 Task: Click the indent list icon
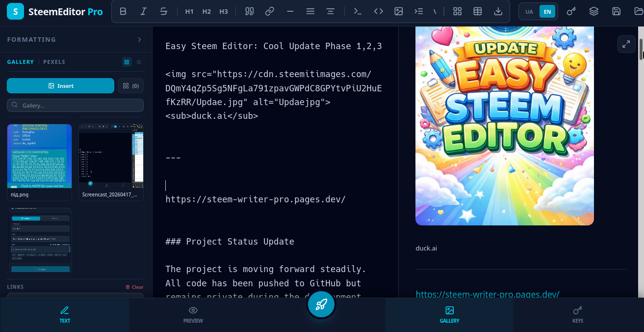(418, 11)
